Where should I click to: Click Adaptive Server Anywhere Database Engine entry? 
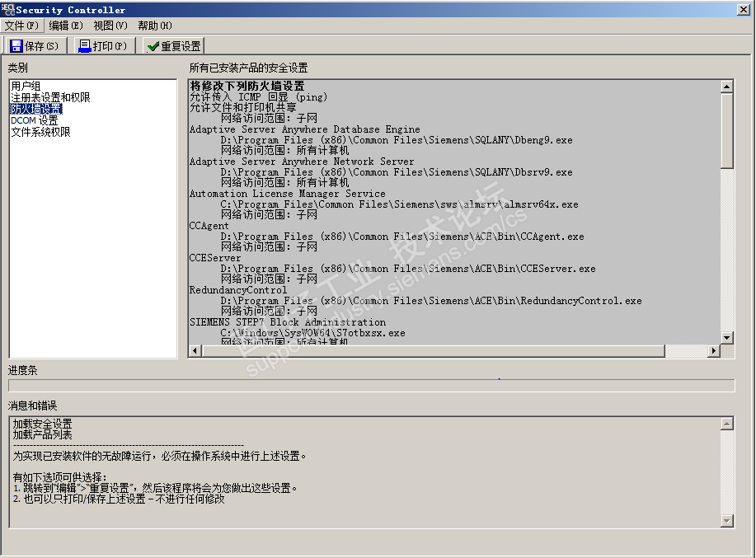coord(305,129)
